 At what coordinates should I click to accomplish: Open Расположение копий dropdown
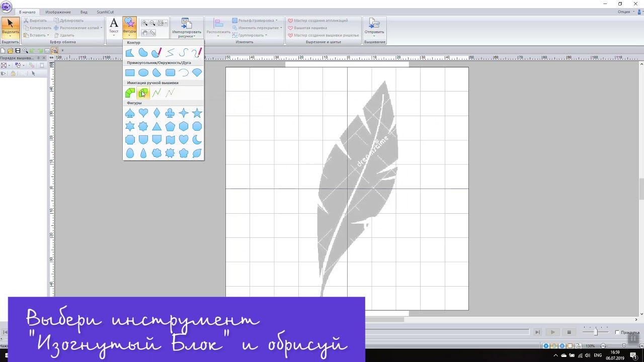[x=78, y=28]
